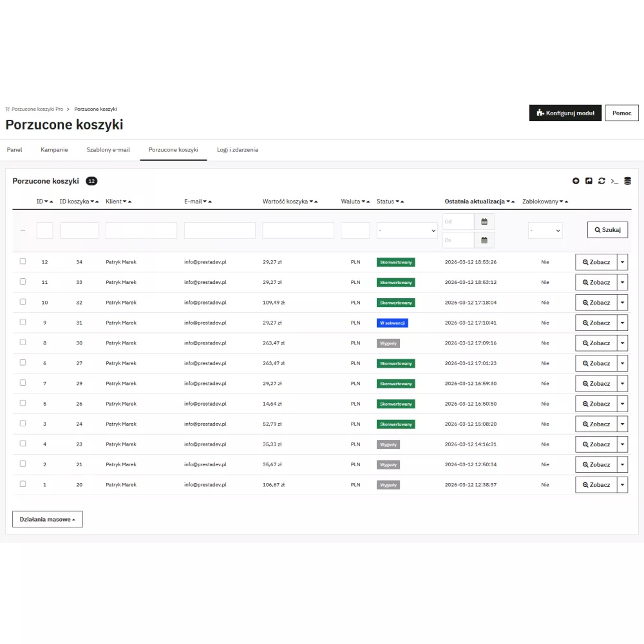644x644 pixels.
Task: Tick checkbox for cart row ID 12
Action: [x=23, y=261]
